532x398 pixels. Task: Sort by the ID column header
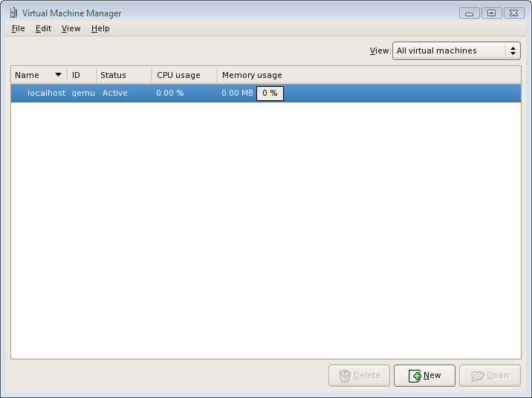point(82,75)
